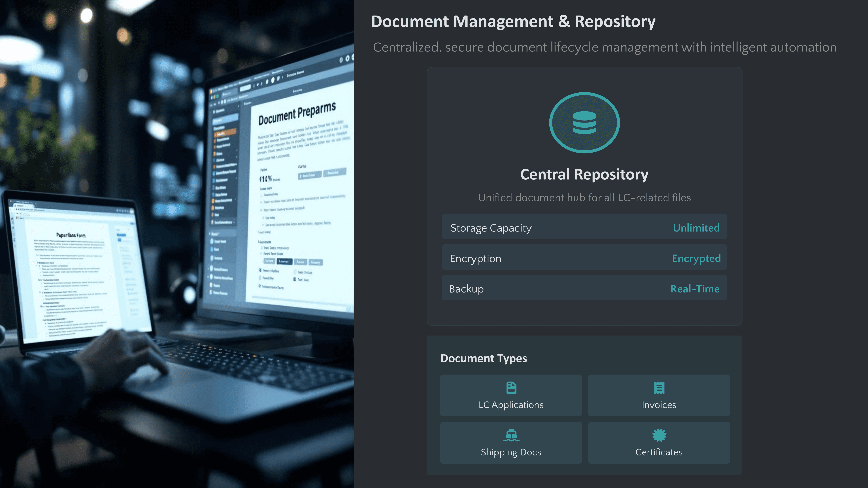Open the LC Applications tile
868x488 pixels.
point(511,404)
